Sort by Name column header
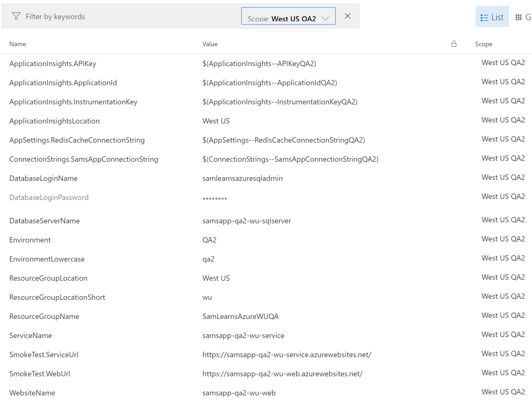Viewport: 532px width, 414px height. click(x=18, y=44)
